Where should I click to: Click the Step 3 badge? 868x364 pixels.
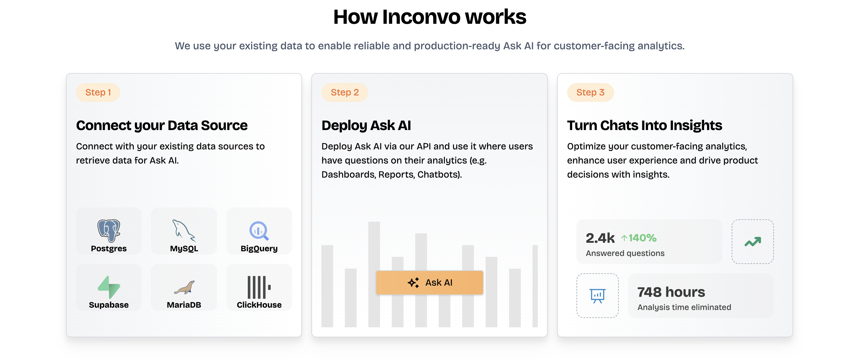[x=590, y=92]
